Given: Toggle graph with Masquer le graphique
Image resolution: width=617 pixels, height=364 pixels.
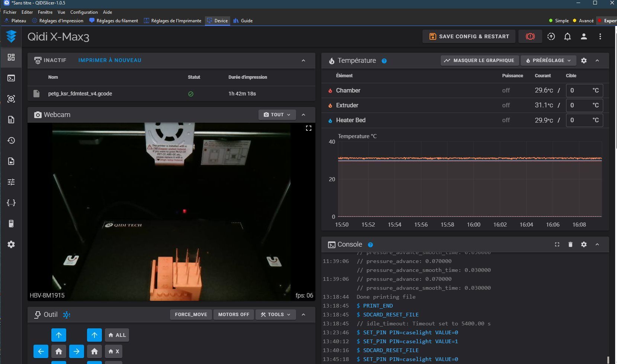Looking at the screenshot, I should click(479, 61).
